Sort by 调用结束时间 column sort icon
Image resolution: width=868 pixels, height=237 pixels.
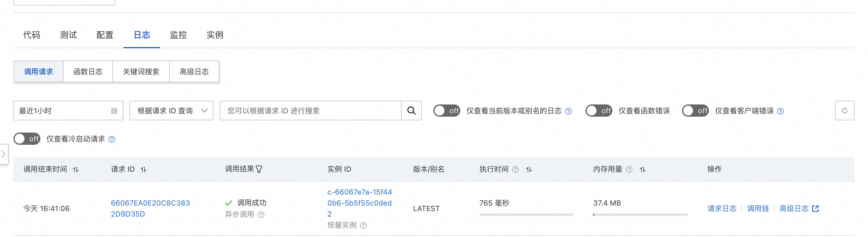click(76, 169)
